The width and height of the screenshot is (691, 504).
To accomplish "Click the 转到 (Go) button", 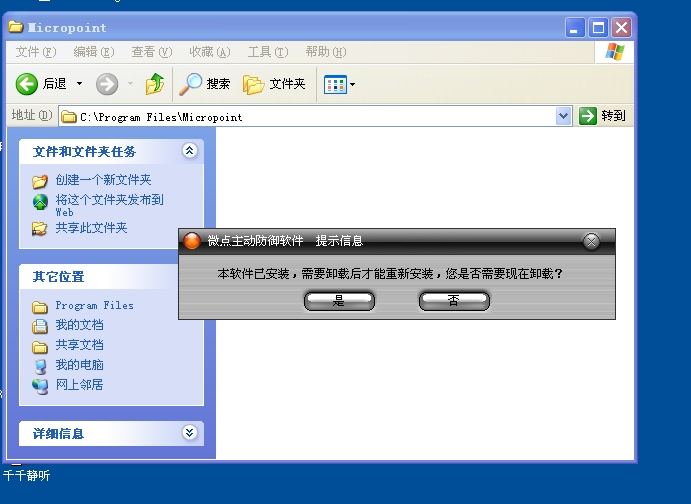I will coord(602,116).
